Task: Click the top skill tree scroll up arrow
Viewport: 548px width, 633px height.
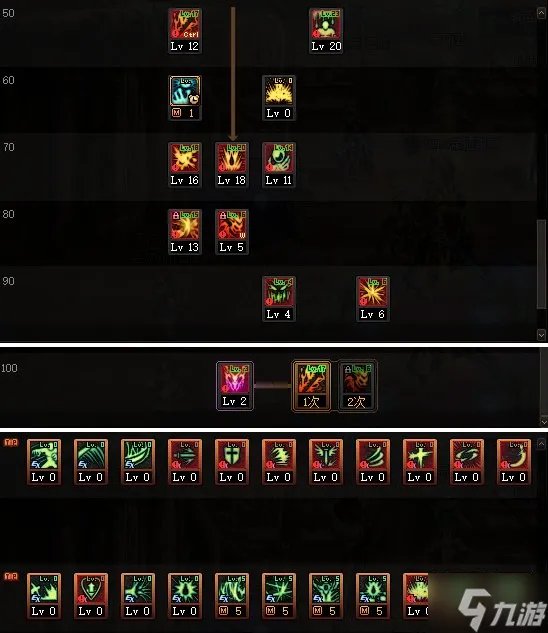Action: [541, 13]
